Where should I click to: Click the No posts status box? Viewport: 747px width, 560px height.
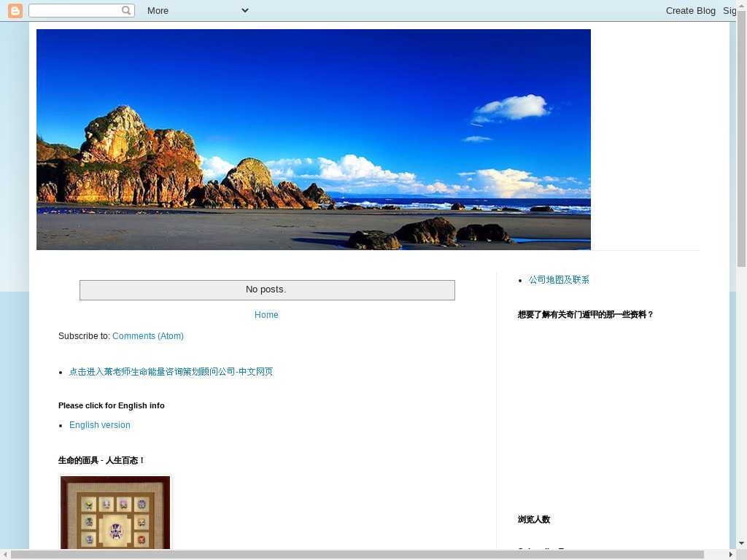pos(267,289)
